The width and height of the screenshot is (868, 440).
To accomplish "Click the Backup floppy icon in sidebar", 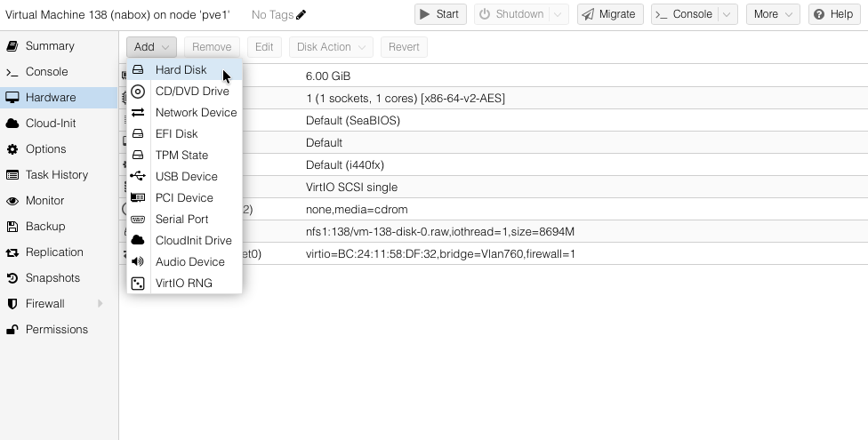I will tap(12, 227).
